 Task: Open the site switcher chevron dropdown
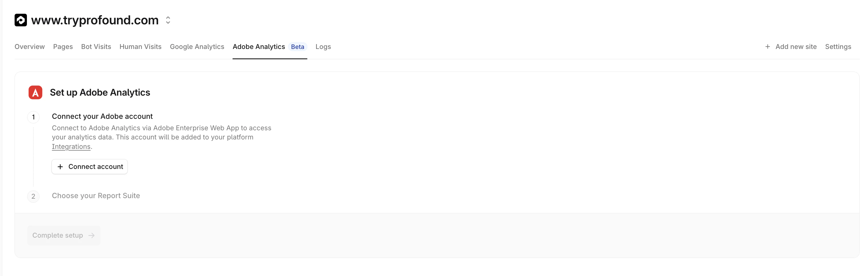(x=168, y=20)
